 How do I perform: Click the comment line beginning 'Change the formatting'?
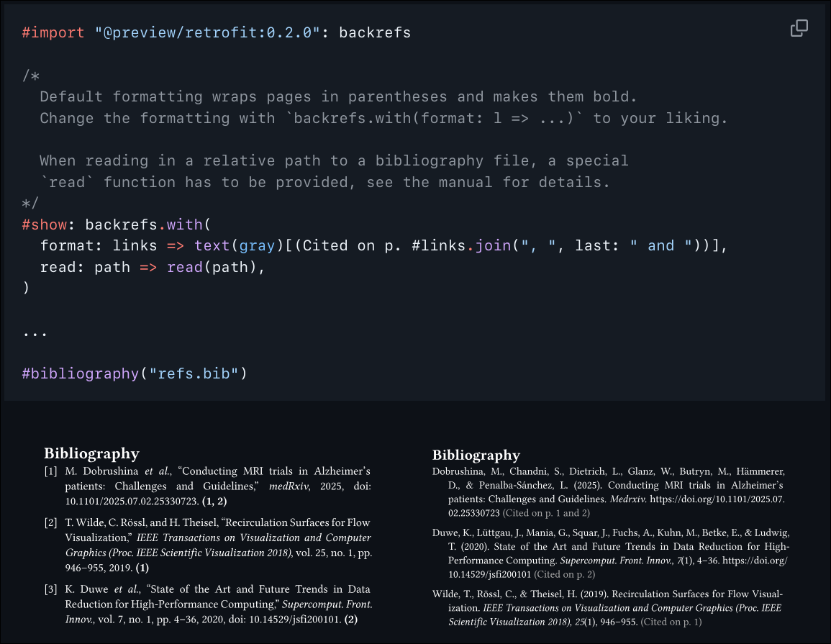383,118
